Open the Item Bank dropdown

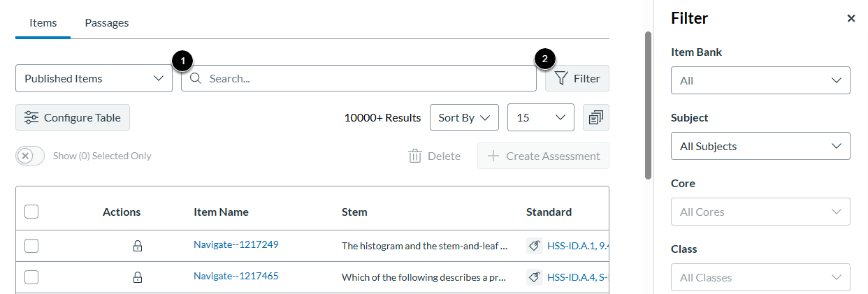760,80
